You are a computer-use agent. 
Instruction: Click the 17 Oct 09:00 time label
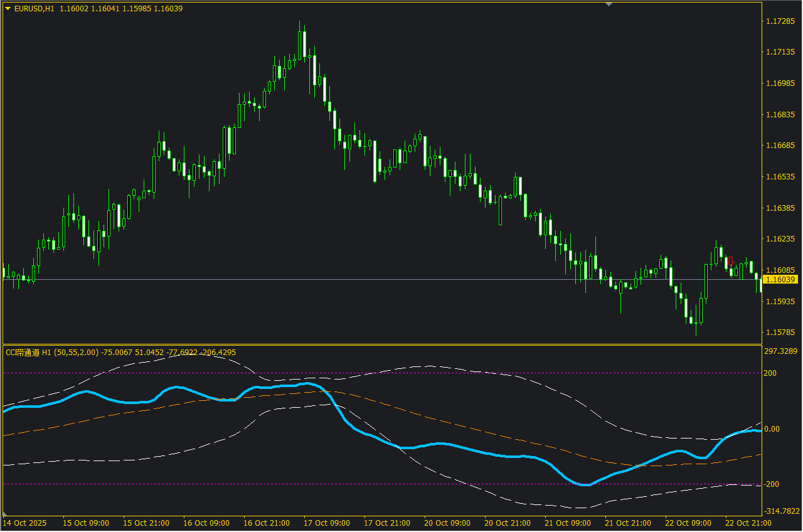pos(327,523)
